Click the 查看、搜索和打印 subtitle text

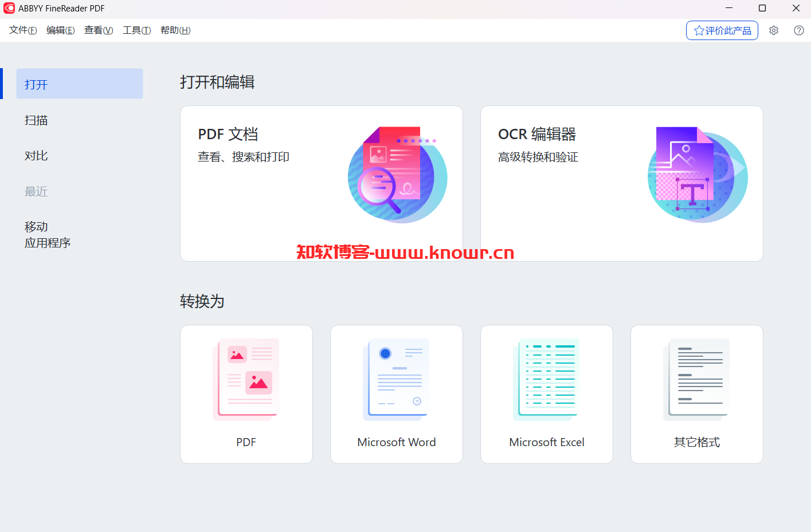pos(244,157)
